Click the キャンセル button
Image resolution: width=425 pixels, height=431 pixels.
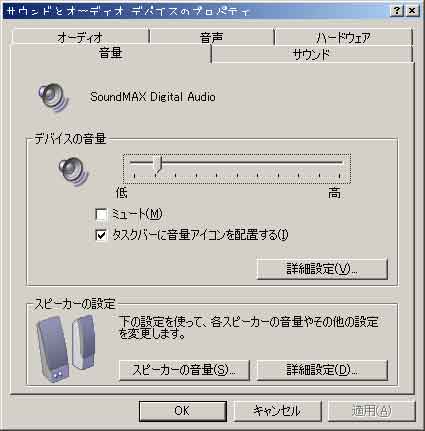click(277, 411)
